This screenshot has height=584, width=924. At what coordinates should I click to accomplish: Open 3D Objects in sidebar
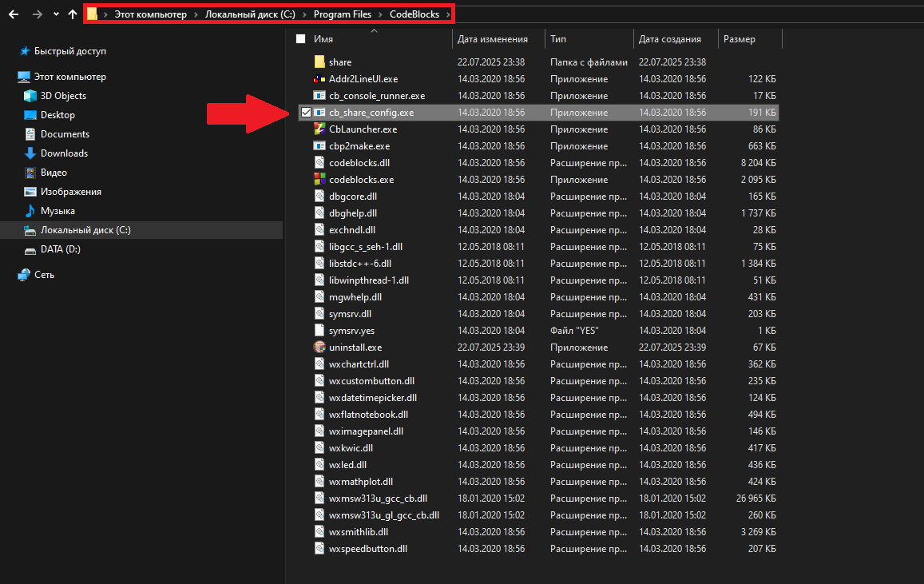click(63, 95)
